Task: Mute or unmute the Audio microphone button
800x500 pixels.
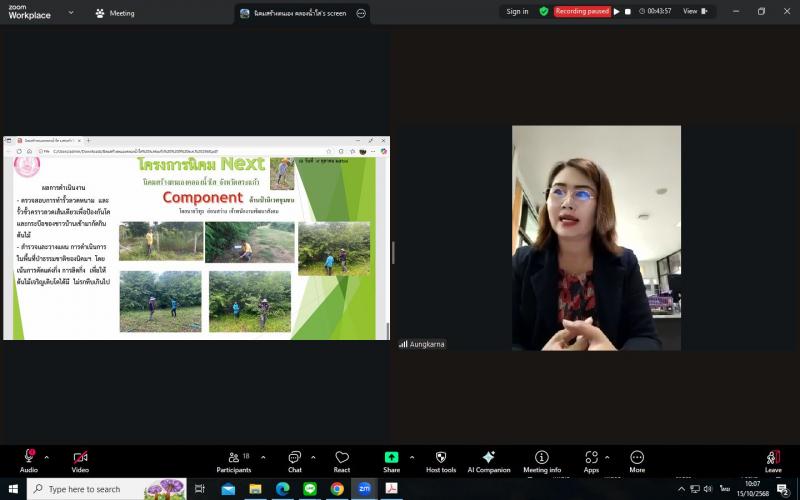Action: [x=29, y=461]
